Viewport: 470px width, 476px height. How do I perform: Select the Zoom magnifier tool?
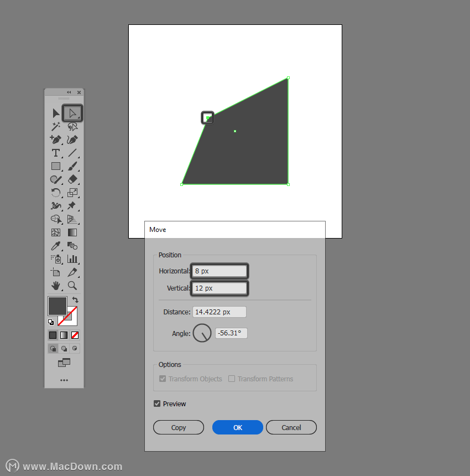coord(72,286)
